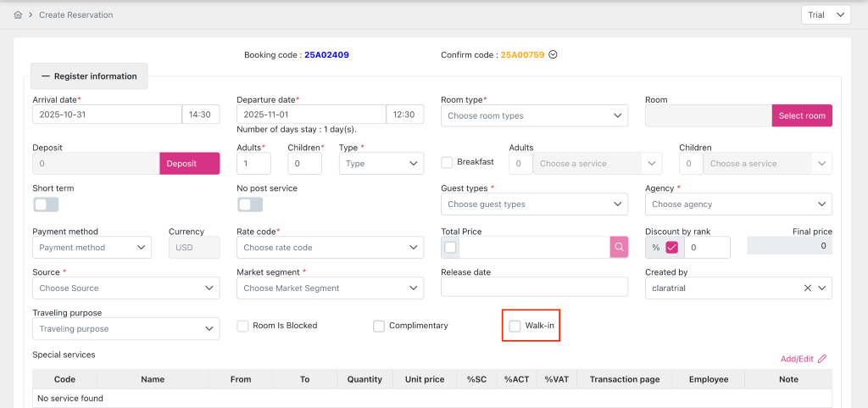
Task: Toggle the Short term switch
Action: (46, 204)
